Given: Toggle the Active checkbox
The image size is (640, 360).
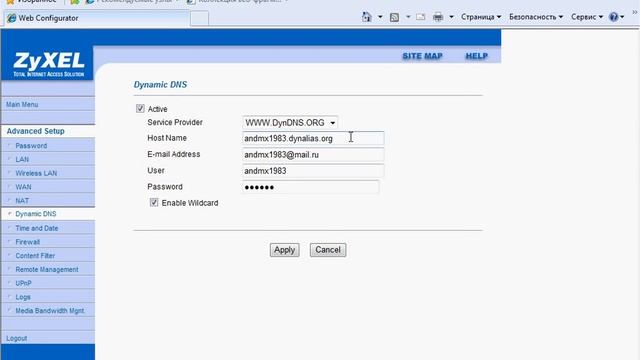Looking at the screenshot, I should tap(140, 109).
